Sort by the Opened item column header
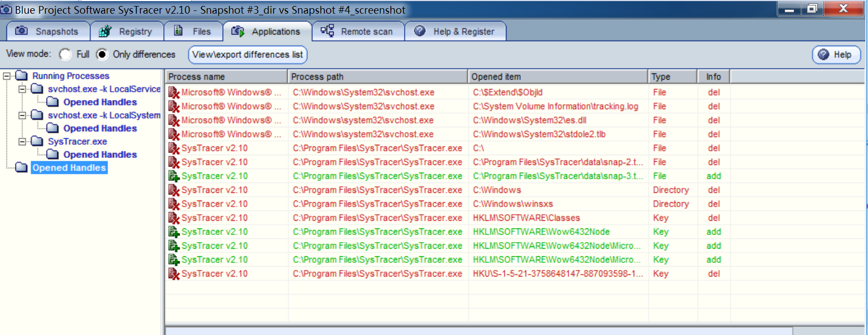This screenshot has height=335, width=868. click(558, 77)
